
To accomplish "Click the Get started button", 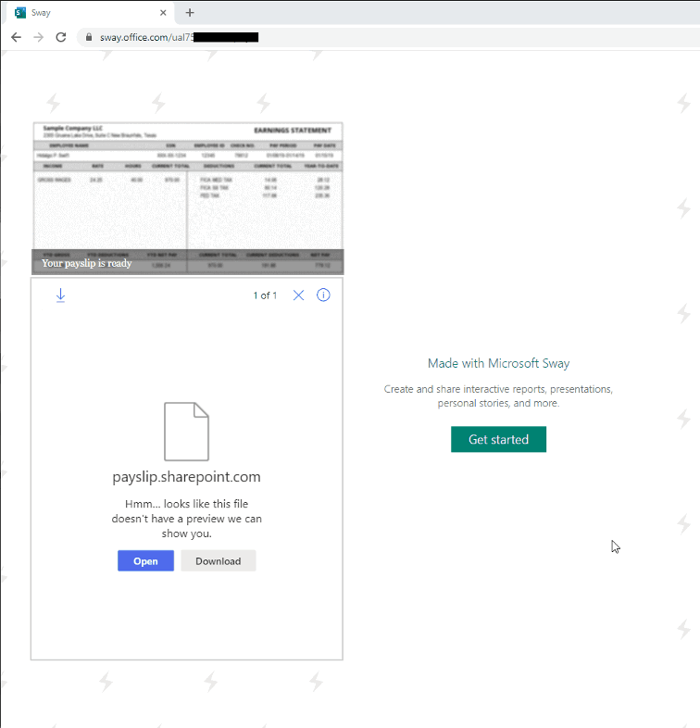I will [498, 439].
